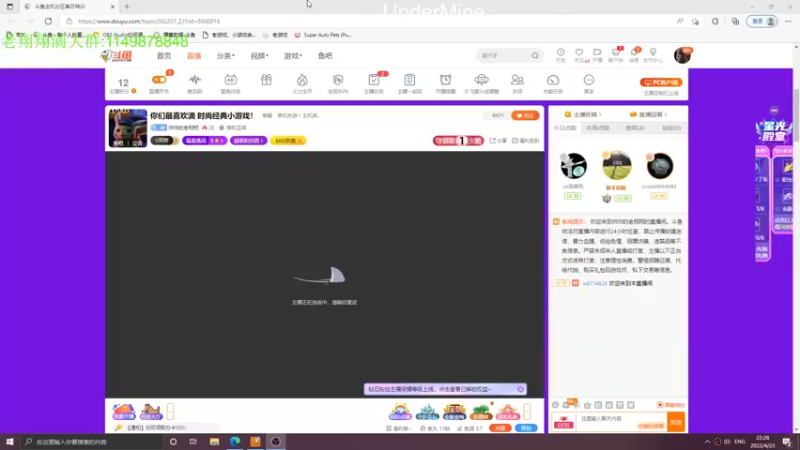Focus the chat message input field

[x=621, y=422]
